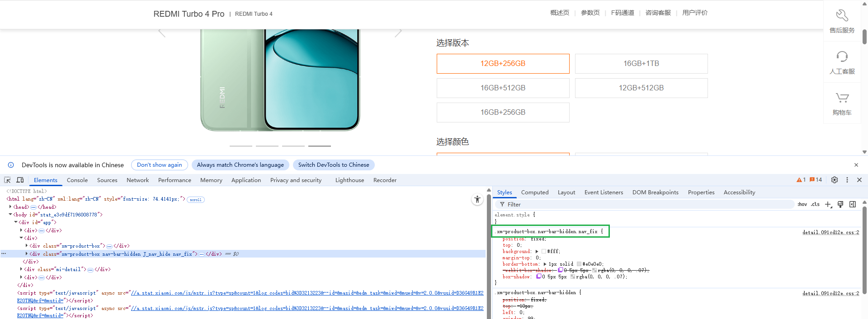Screen dimensions: 868x319
Task: Open the DevTools kebab menu
Action: 847,180
